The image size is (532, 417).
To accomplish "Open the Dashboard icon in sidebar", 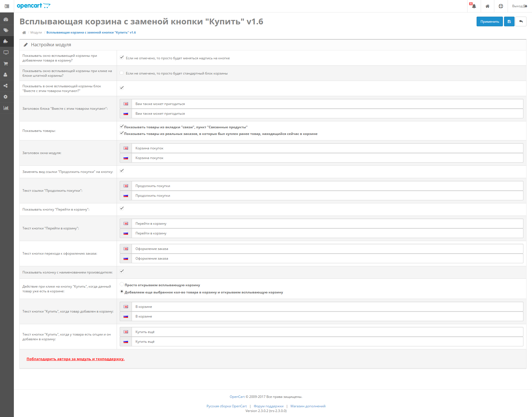I will pyautogui.click(x=6, y=19).
